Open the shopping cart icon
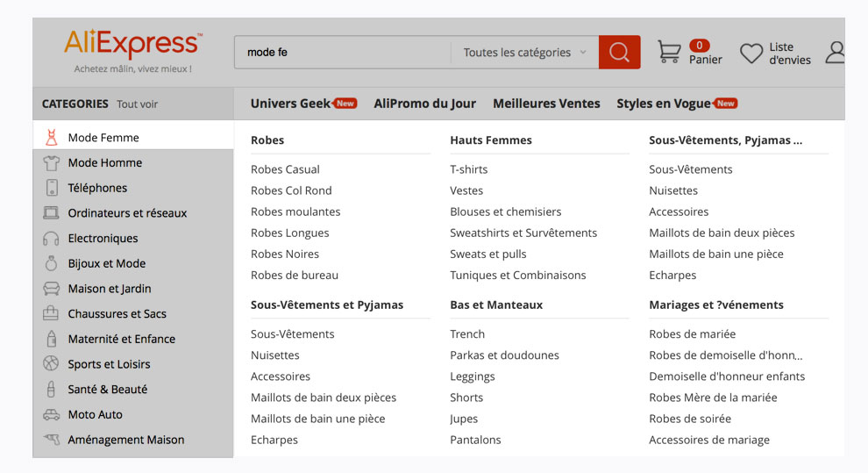This screenshot has width=868, height=473. [669, 53]
